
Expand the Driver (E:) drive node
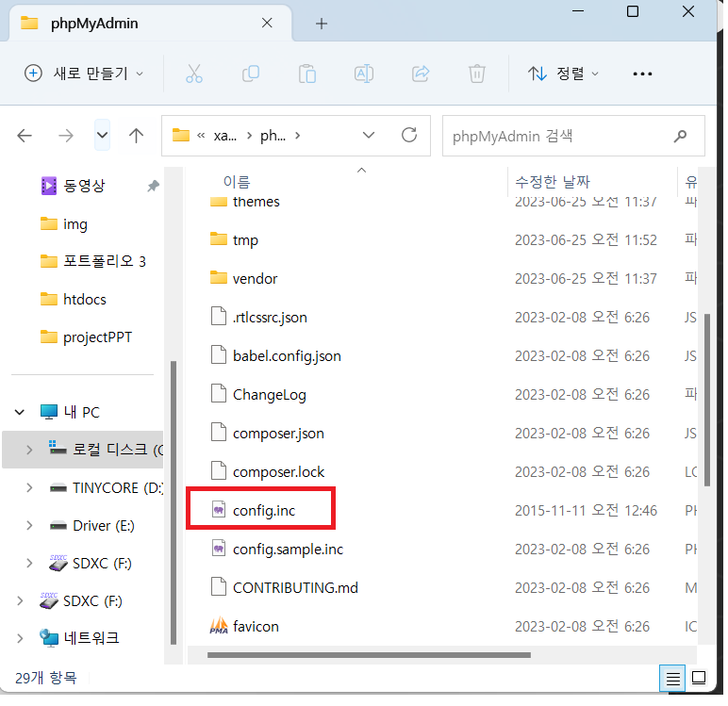(29, 525)
